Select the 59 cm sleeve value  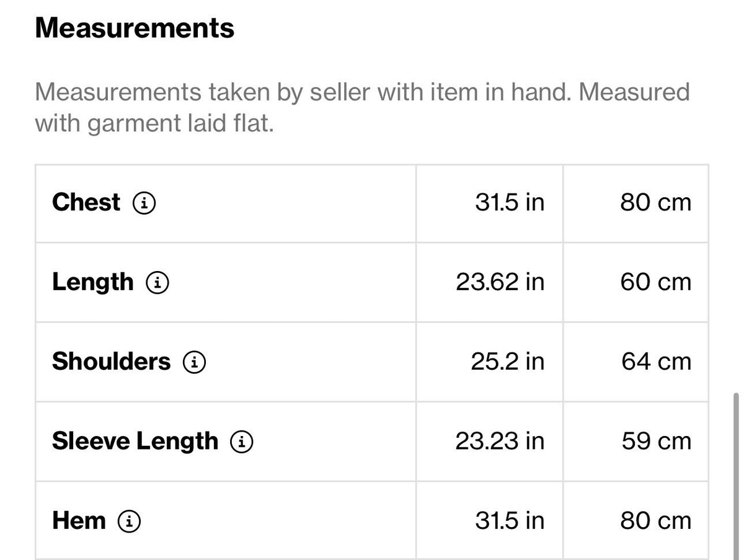pyautogui.click(x=656, y=441)
